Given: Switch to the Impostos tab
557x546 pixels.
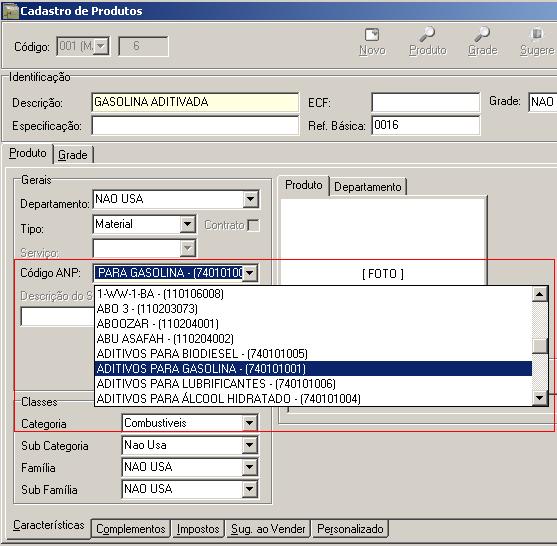Looking at the screenshot, I should (198, 529).
